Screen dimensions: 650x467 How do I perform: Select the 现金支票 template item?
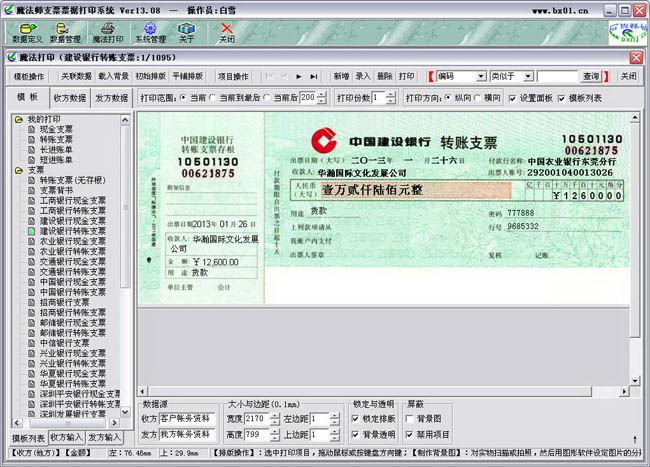[56, 129]
